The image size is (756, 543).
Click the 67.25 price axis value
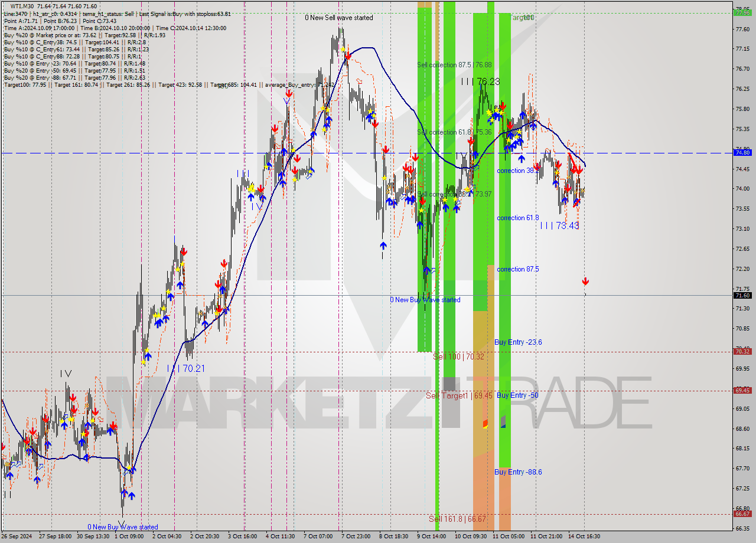pyautogui.click(x=742, y=489)
